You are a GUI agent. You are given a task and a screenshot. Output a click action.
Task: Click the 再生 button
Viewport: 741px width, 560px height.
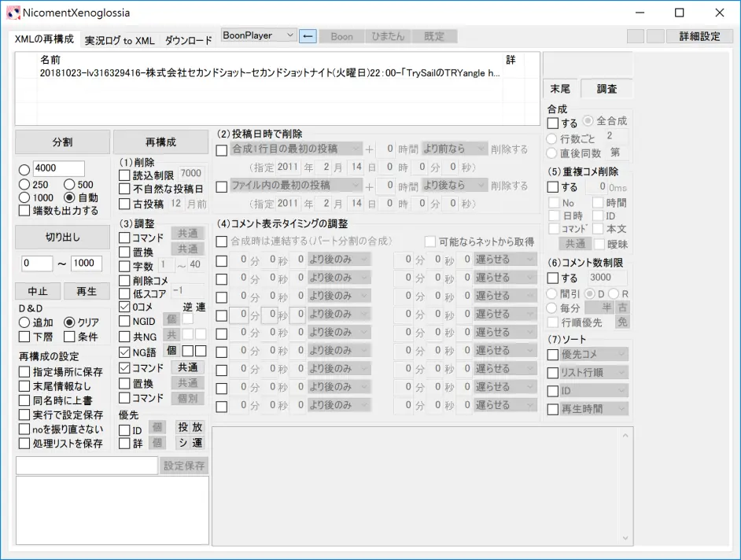[x=87, y=291]
